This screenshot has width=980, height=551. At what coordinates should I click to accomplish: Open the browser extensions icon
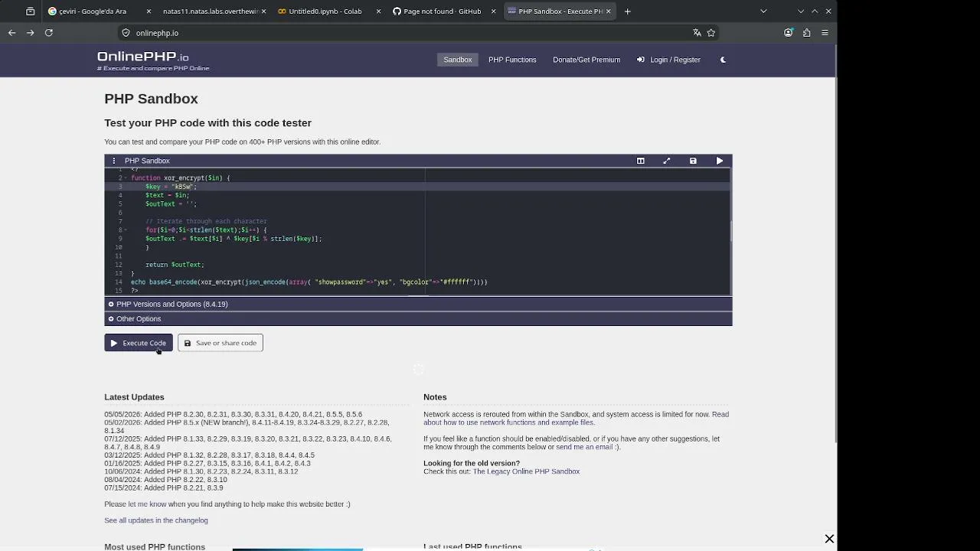click(806, 33)
